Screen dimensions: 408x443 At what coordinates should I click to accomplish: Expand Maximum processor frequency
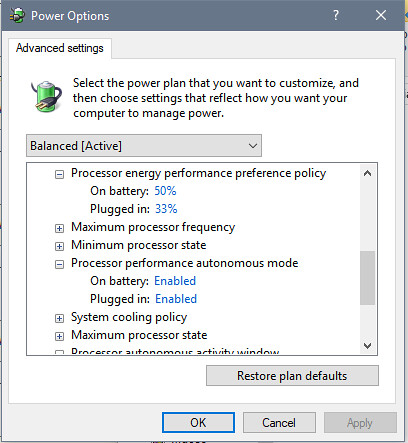59,228
